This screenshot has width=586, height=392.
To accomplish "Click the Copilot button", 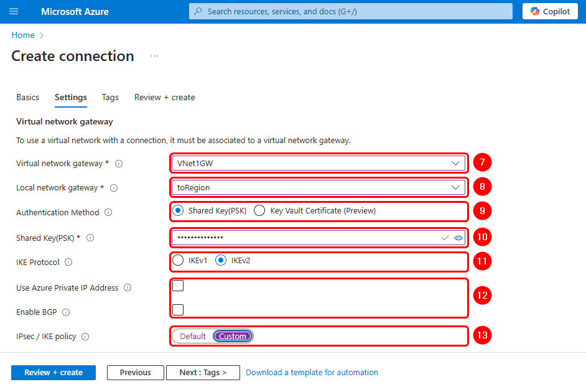I will point(550,11).
